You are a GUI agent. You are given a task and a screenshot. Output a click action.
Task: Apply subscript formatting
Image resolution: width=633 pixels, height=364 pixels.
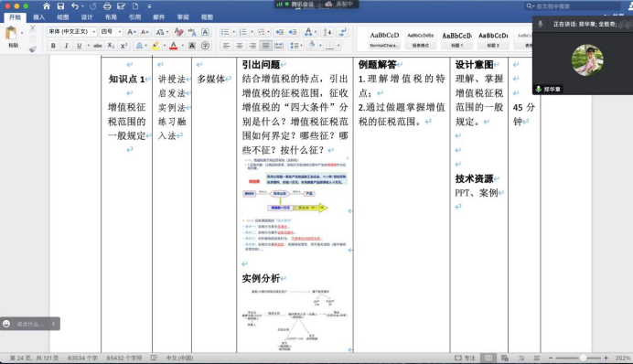111,46
